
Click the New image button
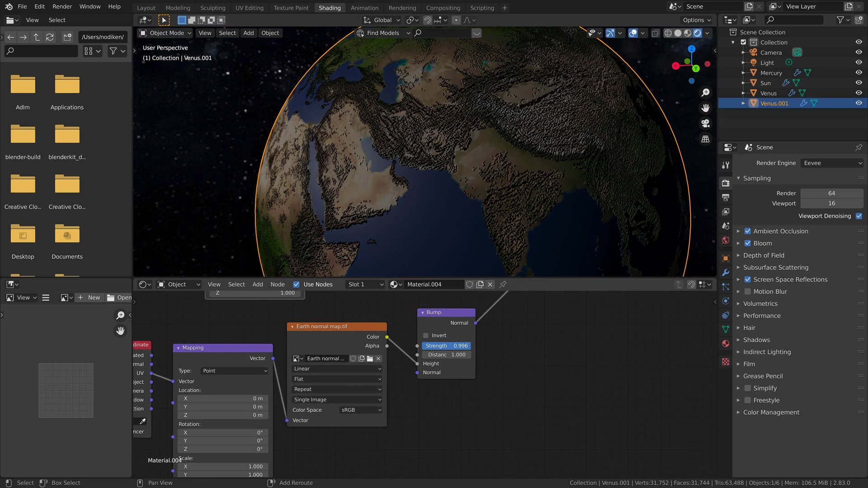click(89, 297)
